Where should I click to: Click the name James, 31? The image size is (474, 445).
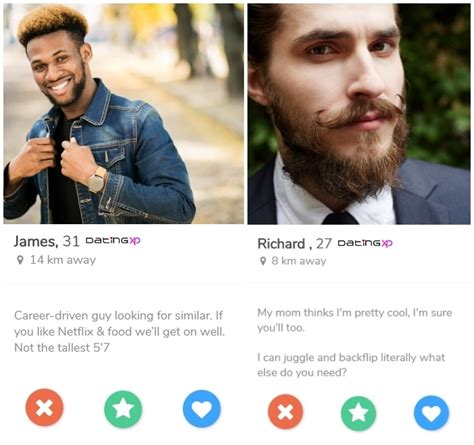[x=47, y=241]
